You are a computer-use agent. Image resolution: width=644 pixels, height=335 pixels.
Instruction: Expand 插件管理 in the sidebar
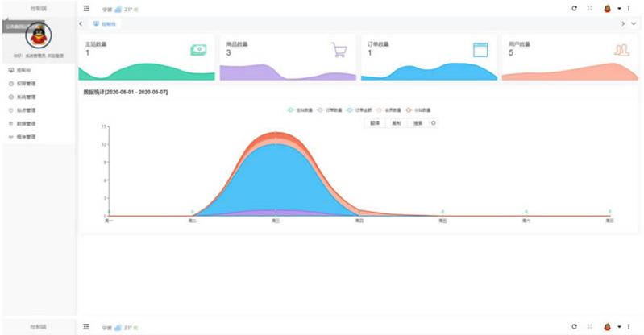pyautogui.click(x=38, y=137)
